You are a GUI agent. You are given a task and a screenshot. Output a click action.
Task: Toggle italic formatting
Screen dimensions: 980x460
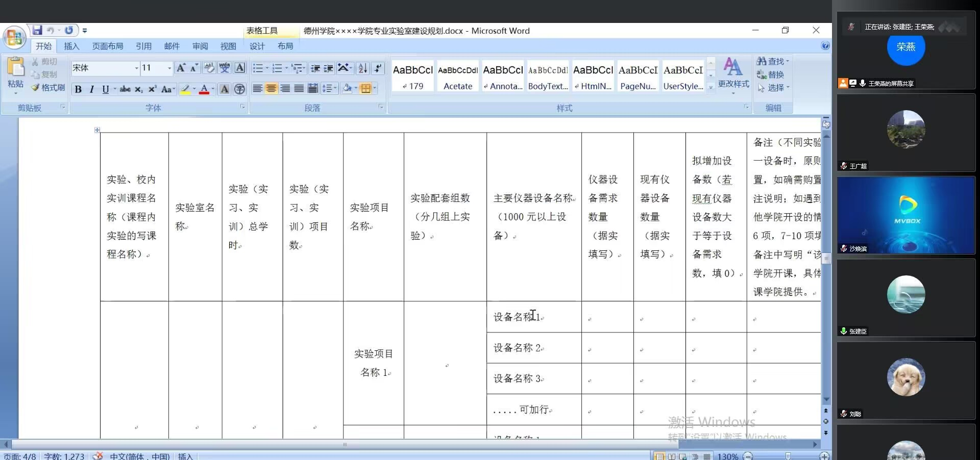[x=91, y=89]
